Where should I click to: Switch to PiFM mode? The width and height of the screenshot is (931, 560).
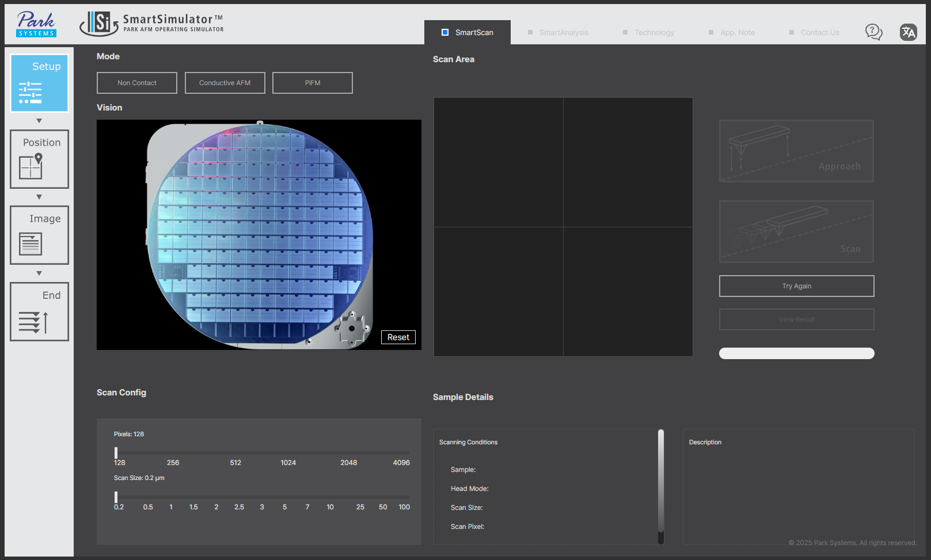click(312, 82)
